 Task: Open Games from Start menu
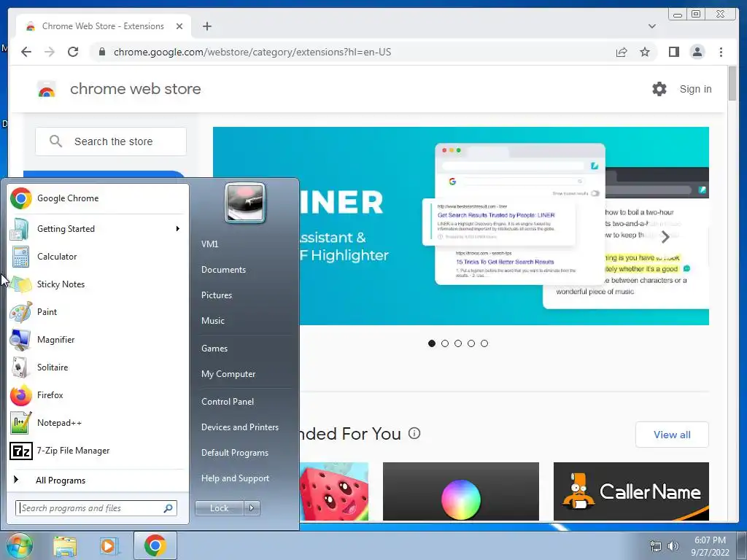click(x=214, y=348)
